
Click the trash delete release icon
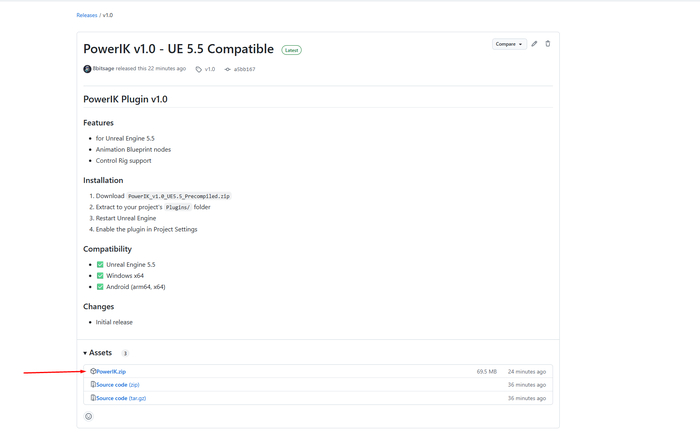pos(548,44)
